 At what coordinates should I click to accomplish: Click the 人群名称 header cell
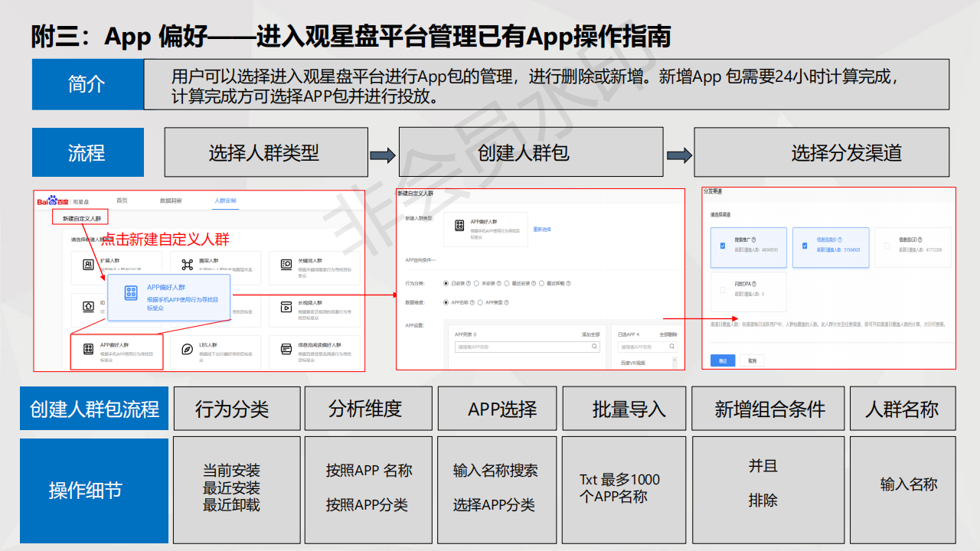click(x=903, y=409)
